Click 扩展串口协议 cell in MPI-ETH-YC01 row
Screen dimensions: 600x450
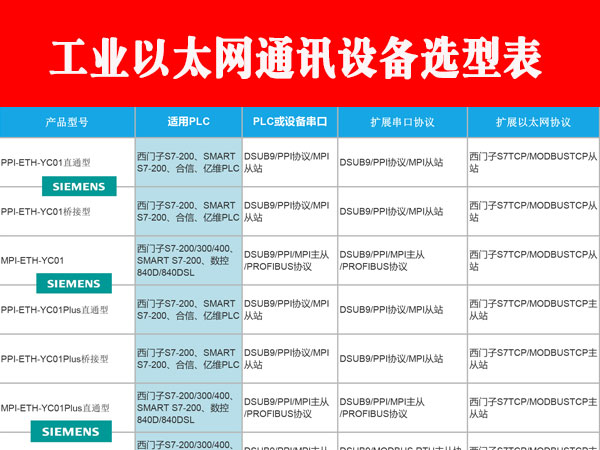[x=403, y=260]
